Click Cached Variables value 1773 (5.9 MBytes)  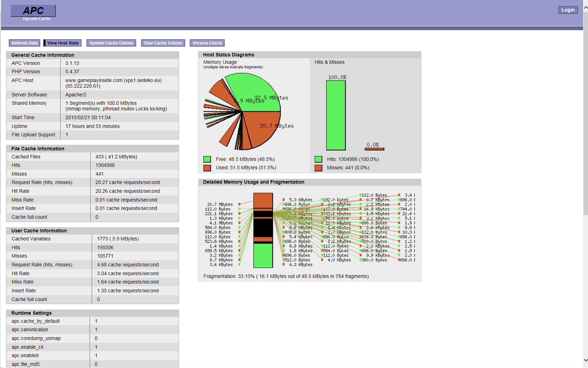click(118, 239)
